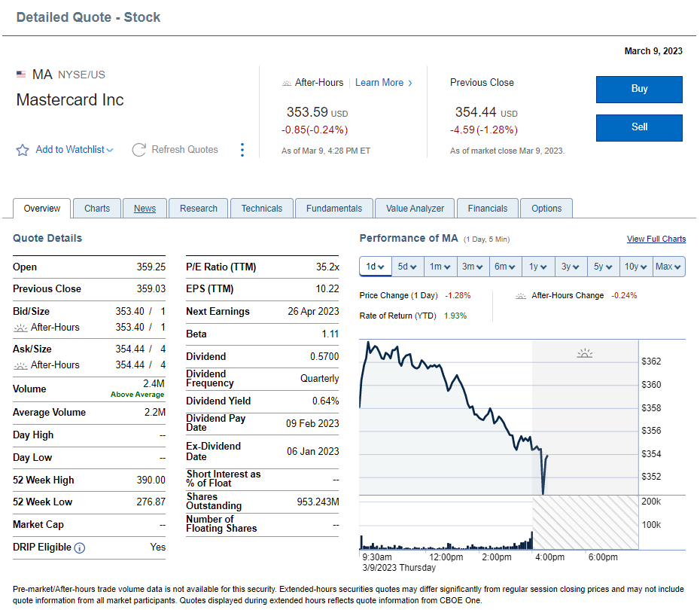700x610 pixels.
Task: Open the Research tab
Action: click(x=198, y=209)
